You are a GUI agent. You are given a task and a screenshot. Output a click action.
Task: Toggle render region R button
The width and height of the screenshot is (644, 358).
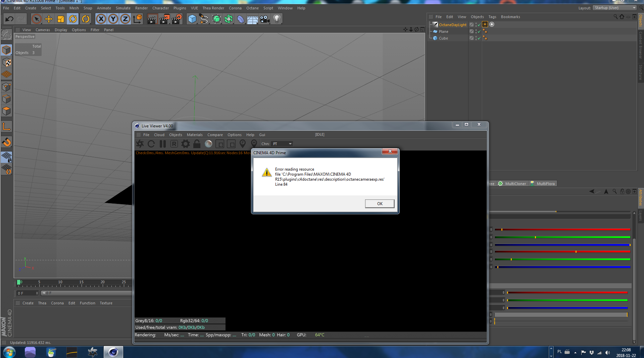point(174,144)
